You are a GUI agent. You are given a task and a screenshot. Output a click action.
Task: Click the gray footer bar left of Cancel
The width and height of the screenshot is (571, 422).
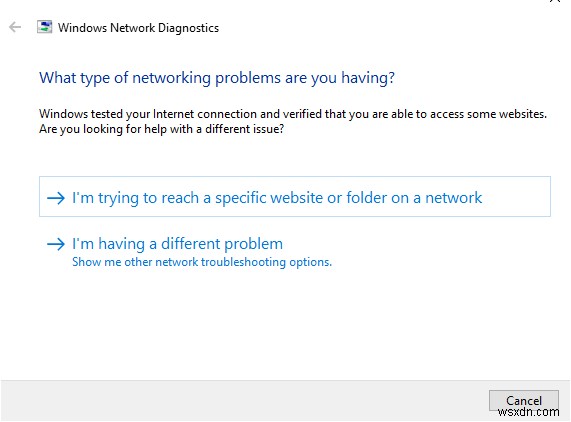[x=244, y=401]
